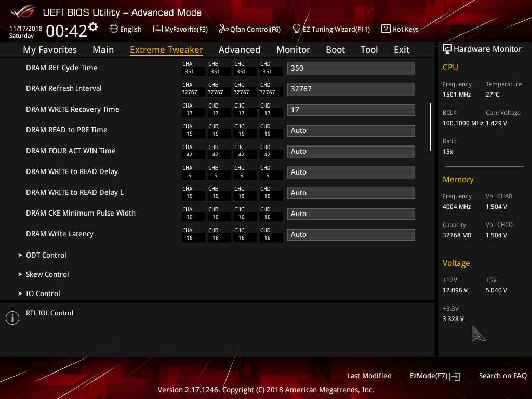532x399 pixels.
Task: Open the Monitor tab
Action: pyautogui.click(x=293, y=50)
